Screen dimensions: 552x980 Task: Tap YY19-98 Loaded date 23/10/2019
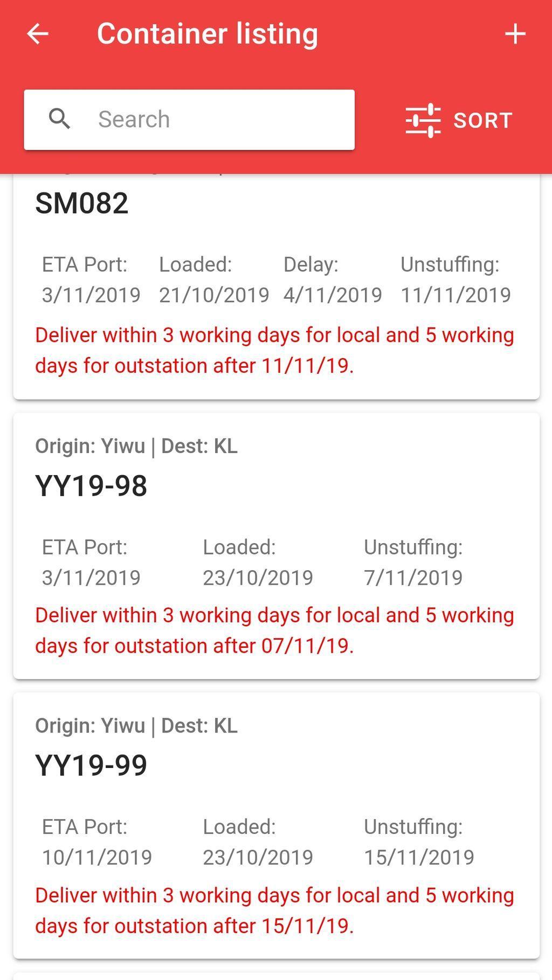[x=258, y=578]
